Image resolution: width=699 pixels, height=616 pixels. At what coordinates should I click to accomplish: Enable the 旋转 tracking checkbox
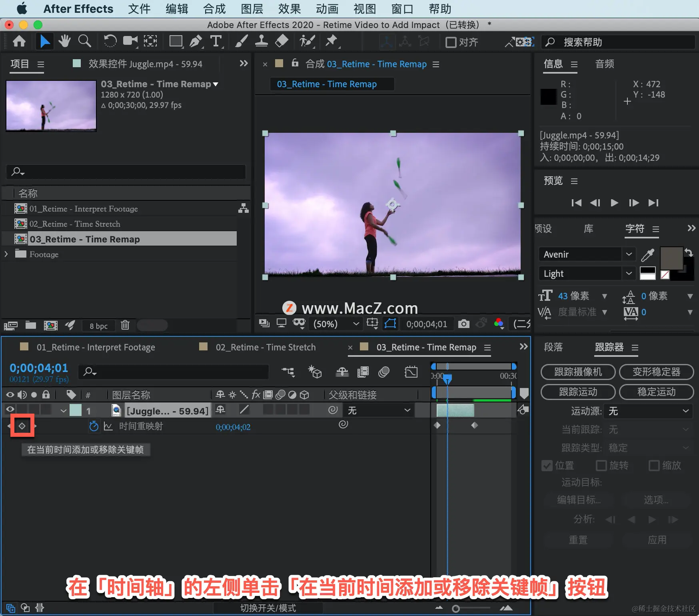[x=601, y=466]
